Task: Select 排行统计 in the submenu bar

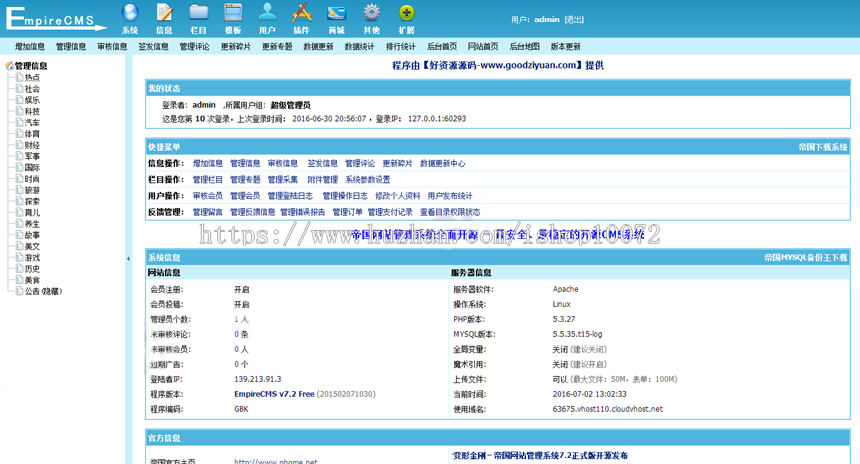Action: click(400, 47)
